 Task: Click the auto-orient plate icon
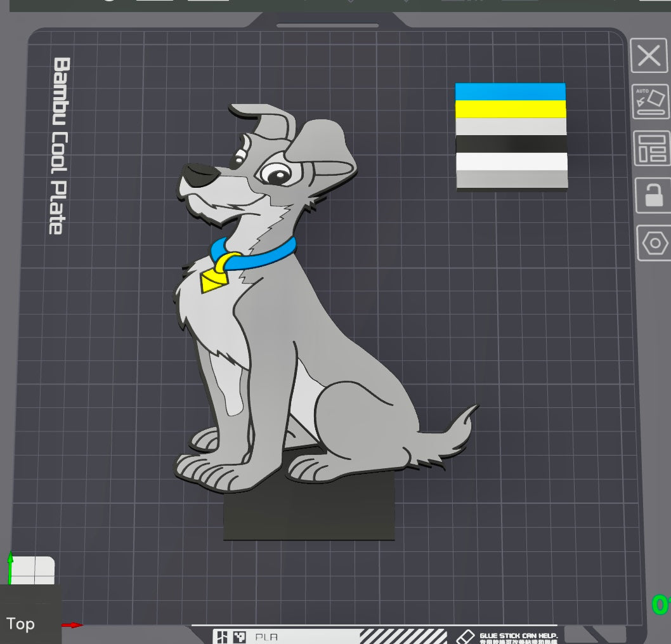(x=651, y=102)
